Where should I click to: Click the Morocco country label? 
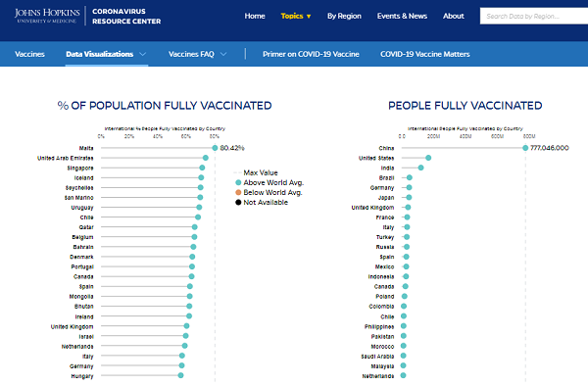pyautogui.click(x=382, y=347)
